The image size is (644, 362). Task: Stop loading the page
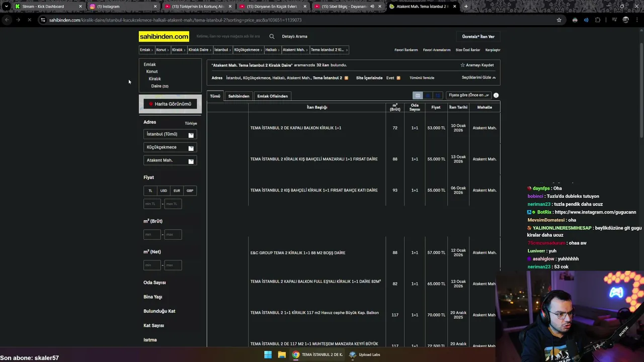[29, 20]
